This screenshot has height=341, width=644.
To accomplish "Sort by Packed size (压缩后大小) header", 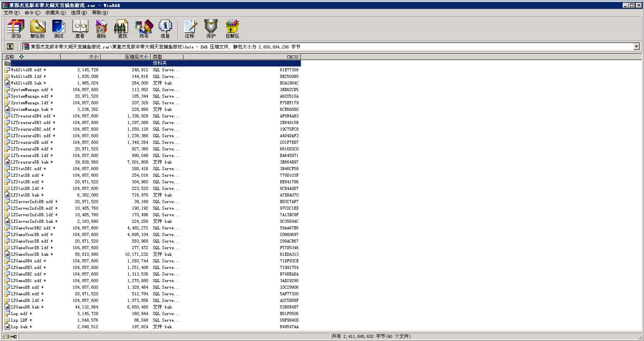I will pos(126,57).
